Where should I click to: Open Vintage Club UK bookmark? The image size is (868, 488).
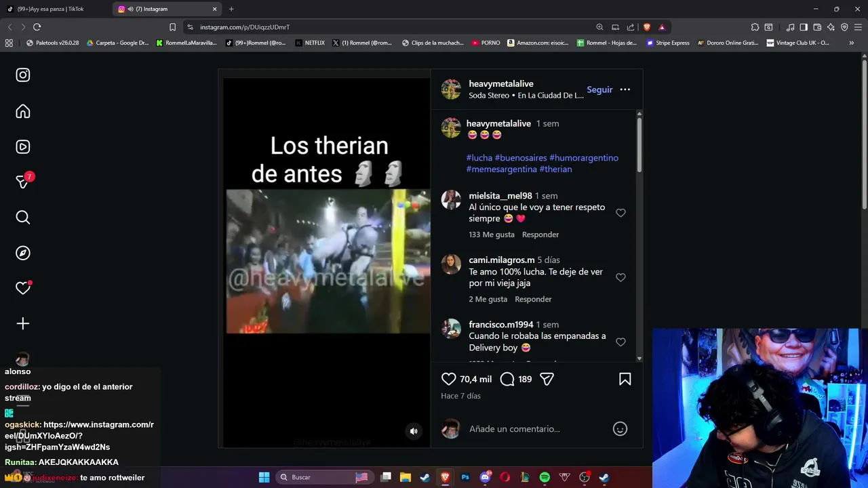click(x=797, y=43)
